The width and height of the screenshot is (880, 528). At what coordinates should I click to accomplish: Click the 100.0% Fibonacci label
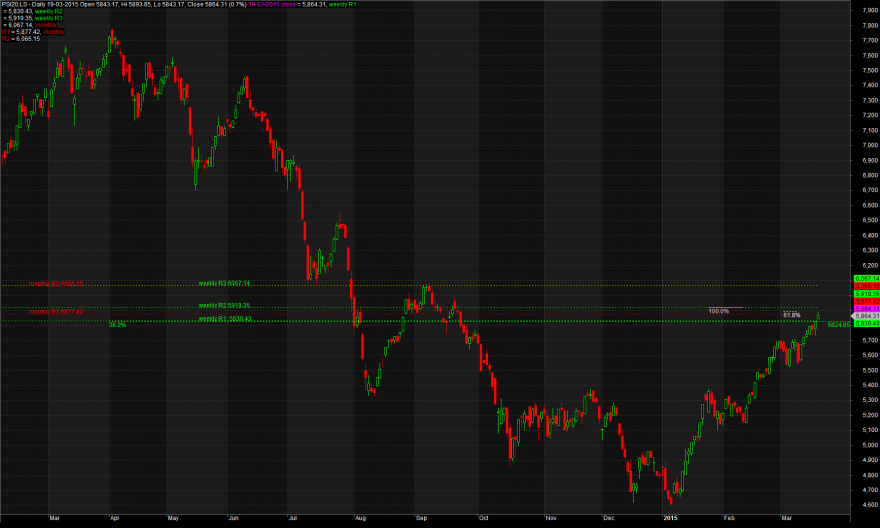(x=719, y=311)
